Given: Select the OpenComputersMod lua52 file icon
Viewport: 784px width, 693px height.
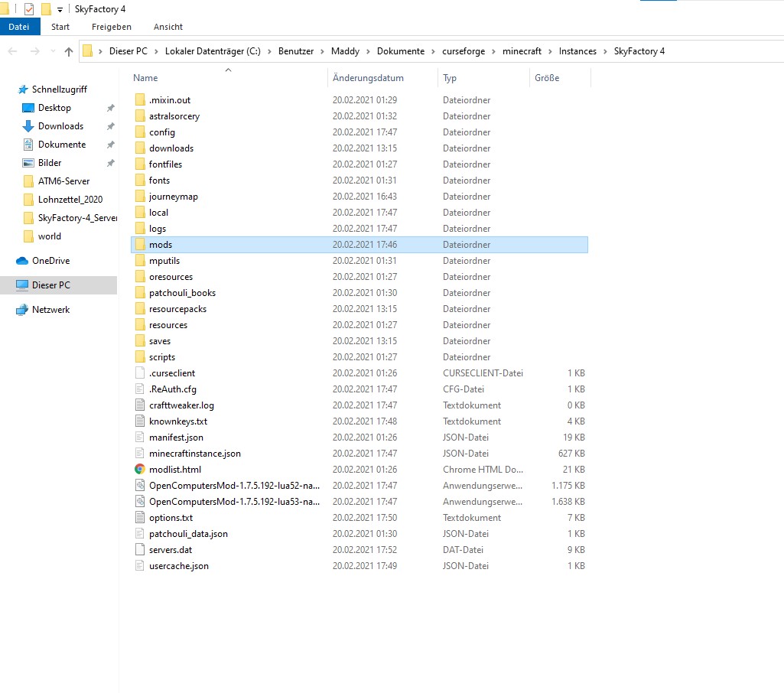Looking at the screenshot, I should [140, 486].
